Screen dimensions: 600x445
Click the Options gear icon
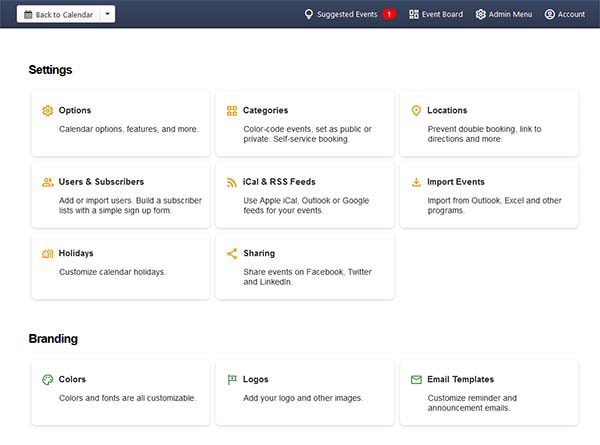coord(47,111)
